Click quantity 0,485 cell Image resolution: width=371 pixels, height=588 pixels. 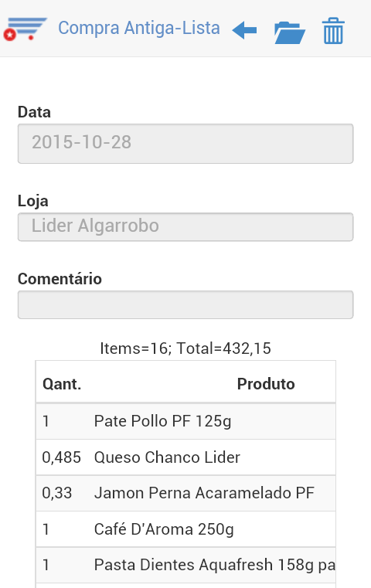click(62, 457)
